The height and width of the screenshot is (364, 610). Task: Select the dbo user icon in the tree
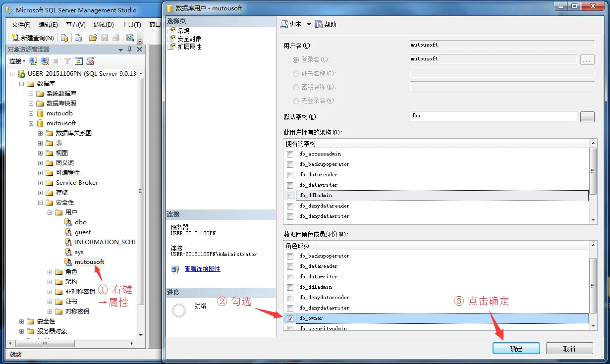click(x=69, y=222)
